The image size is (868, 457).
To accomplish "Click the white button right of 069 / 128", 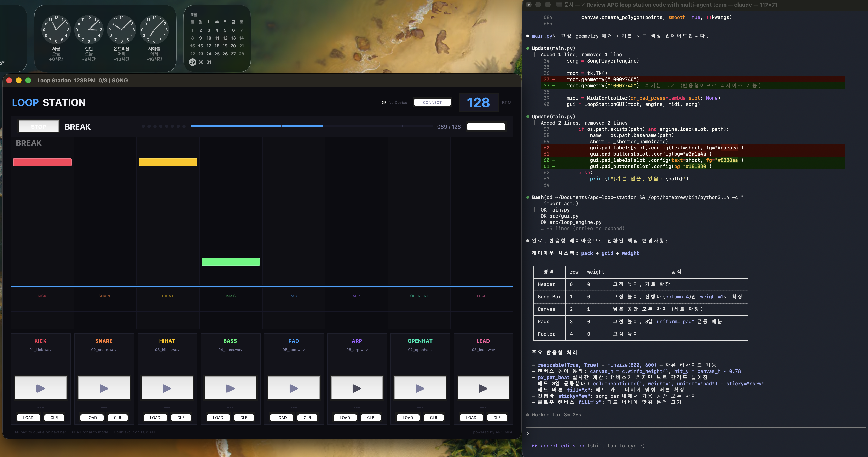I will pos(486,127).
